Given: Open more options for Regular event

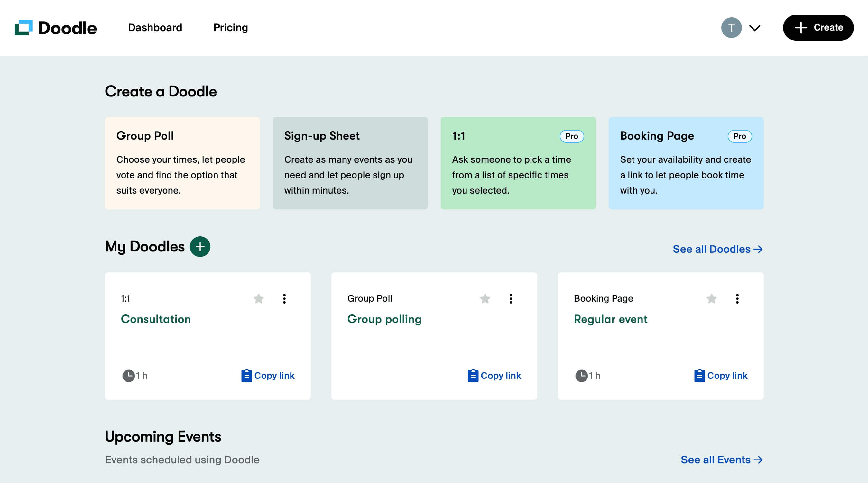Looking at the screenshot, I should coord(737,298).
